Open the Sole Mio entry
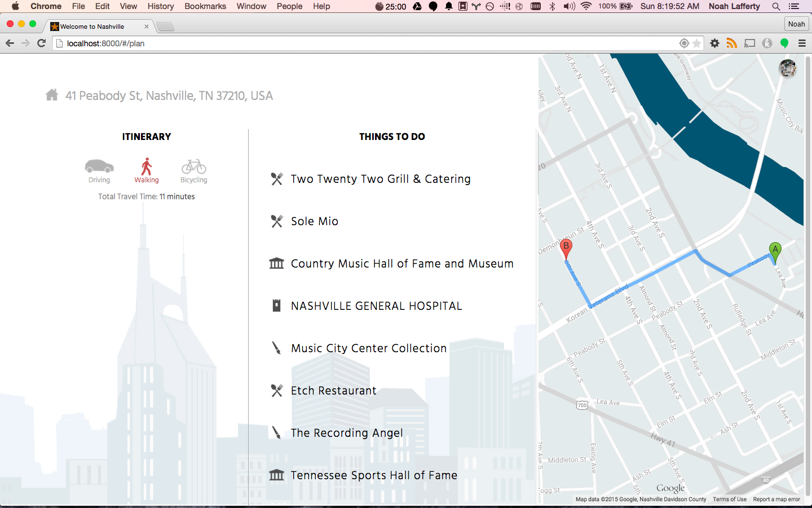 click(x=315, y=221)
